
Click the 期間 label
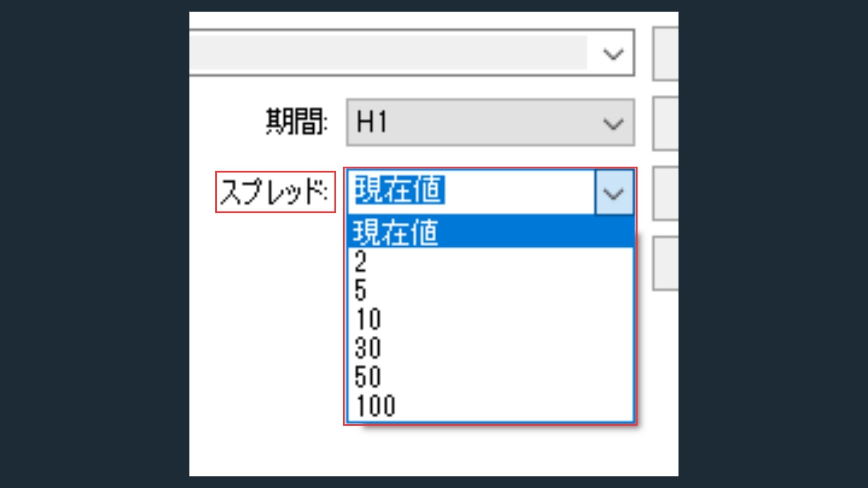click(x=297, y=121)
